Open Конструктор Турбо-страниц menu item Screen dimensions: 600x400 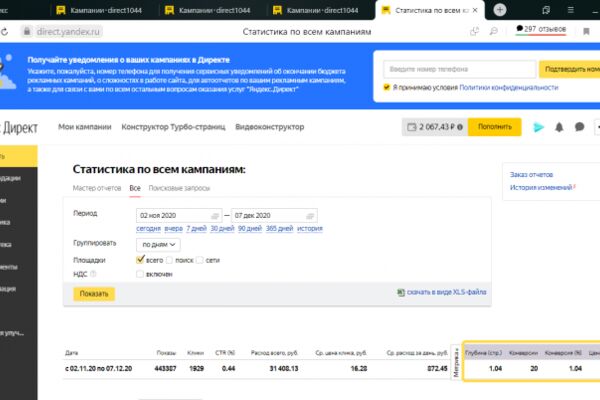173,127
